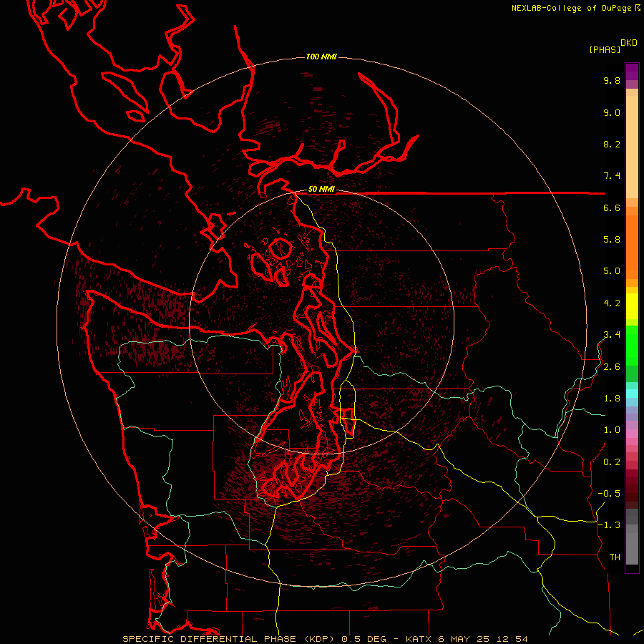Screen dimensions: 644x644
Task: Click the yellow band of the color bar
Action: click(632, 306)
